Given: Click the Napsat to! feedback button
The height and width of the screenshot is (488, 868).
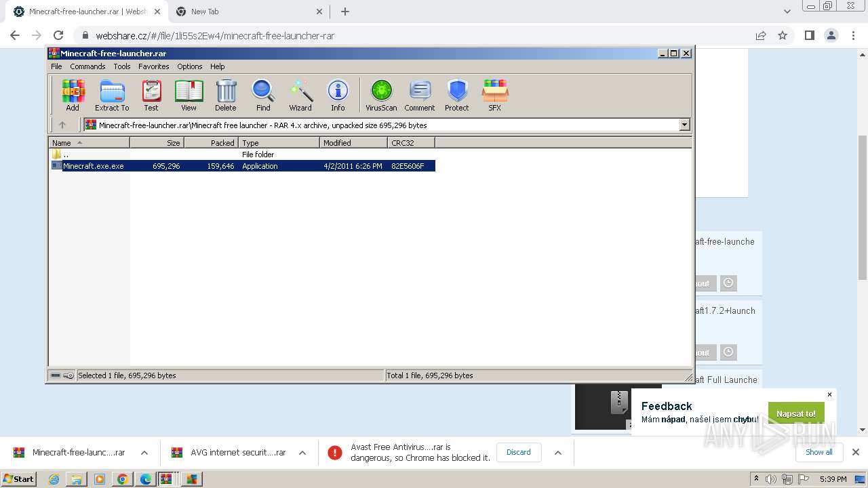Looking at the screenshot, I should tap(796, 413).
